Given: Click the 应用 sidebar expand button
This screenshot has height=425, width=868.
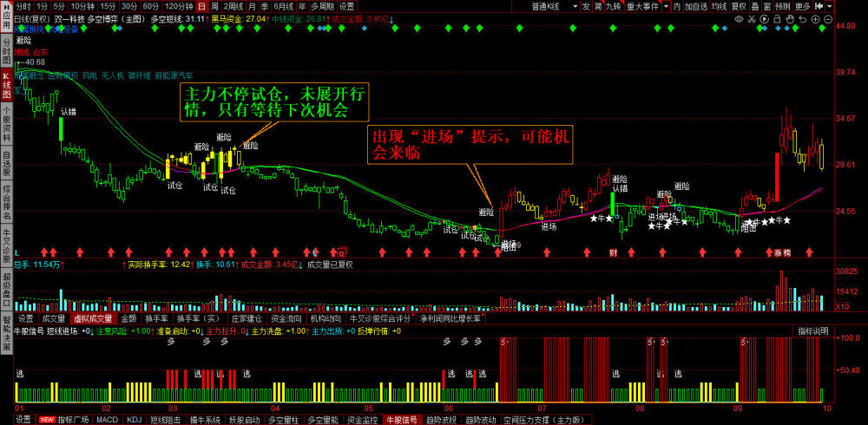Looking at the screenshot, I should pyautogui.click(x=6, y=16).
